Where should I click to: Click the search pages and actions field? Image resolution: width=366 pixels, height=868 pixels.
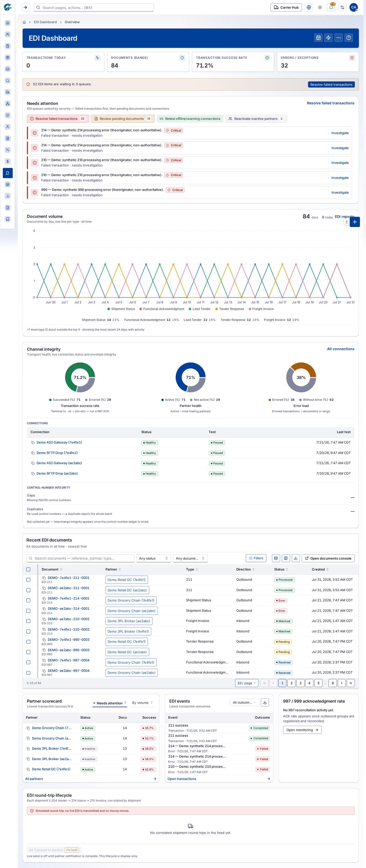94,7
